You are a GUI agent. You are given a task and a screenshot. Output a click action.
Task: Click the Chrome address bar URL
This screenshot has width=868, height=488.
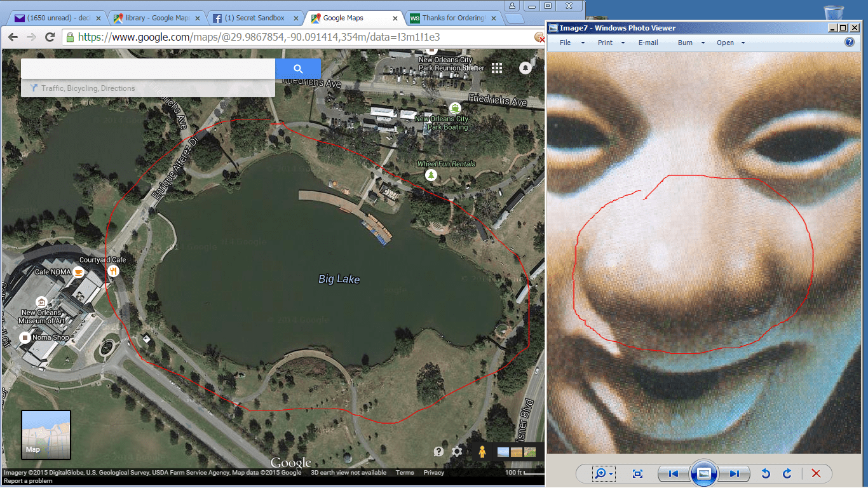[259, 37]
